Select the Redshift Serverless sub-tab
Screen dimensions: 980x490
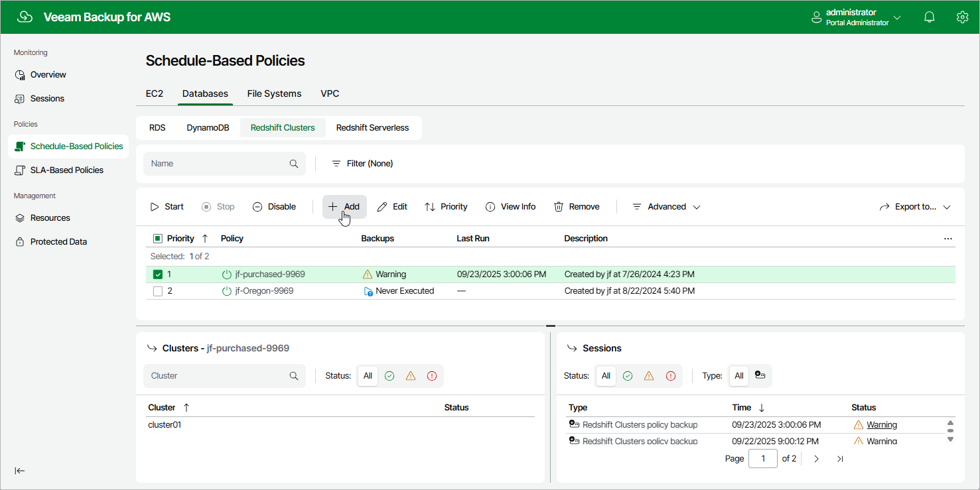372,128
